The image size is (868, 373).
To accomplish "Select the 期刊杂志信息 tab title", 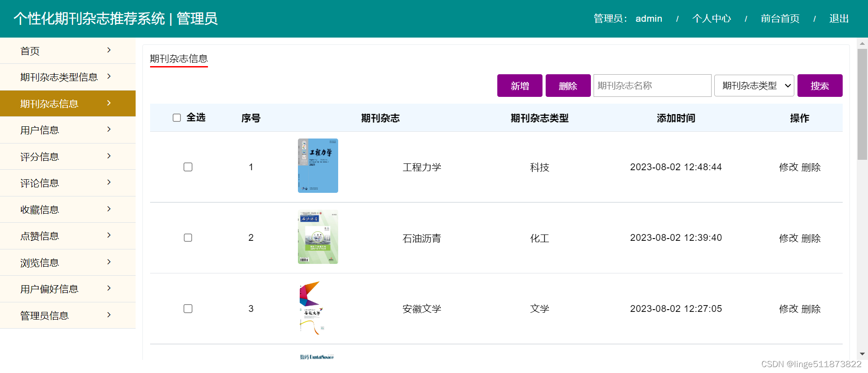I will [x=179, y=58].
